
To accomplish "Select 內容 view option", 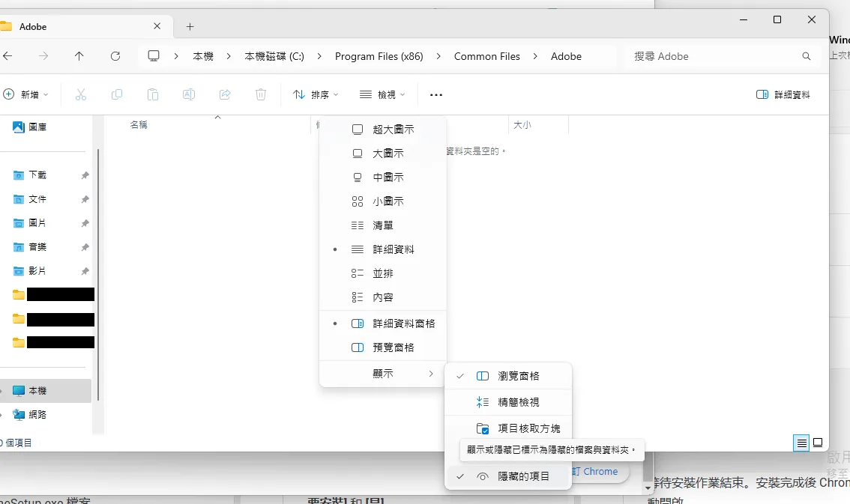I will click(x=383, y=297).
